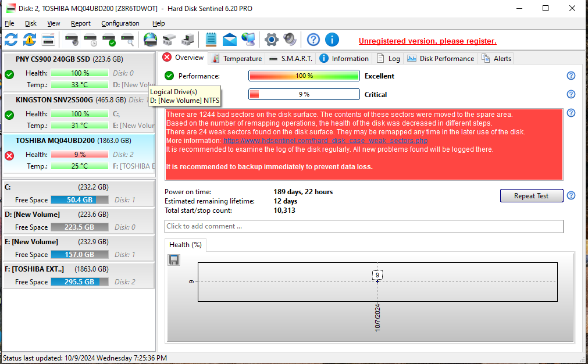Click the globe with monitor toolbar icon
This screenshot has width=588, height=364.
[248, 40]
